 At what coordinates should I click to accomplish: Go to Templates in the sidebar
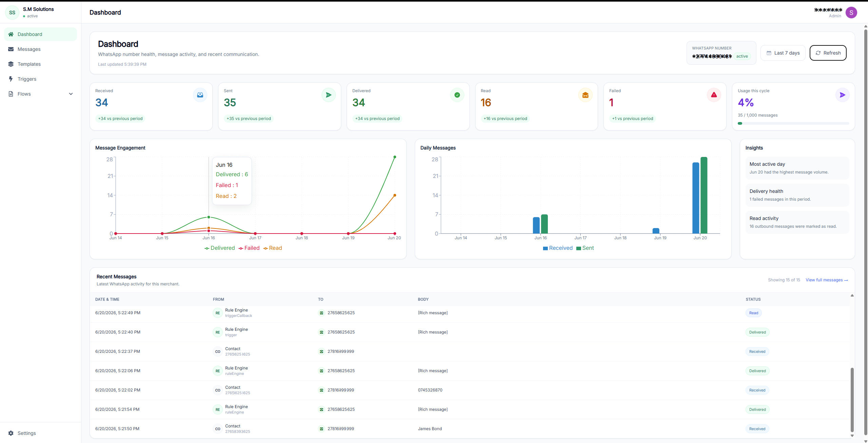40,64
